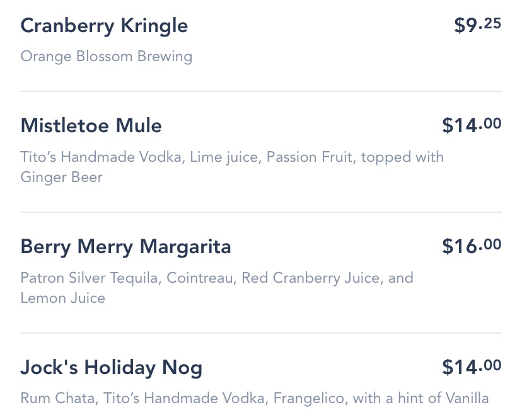Viewport: 522px width, 420px height.
Task: Click the divider below Cranberry Kringle
Action: tap(261, 91)
